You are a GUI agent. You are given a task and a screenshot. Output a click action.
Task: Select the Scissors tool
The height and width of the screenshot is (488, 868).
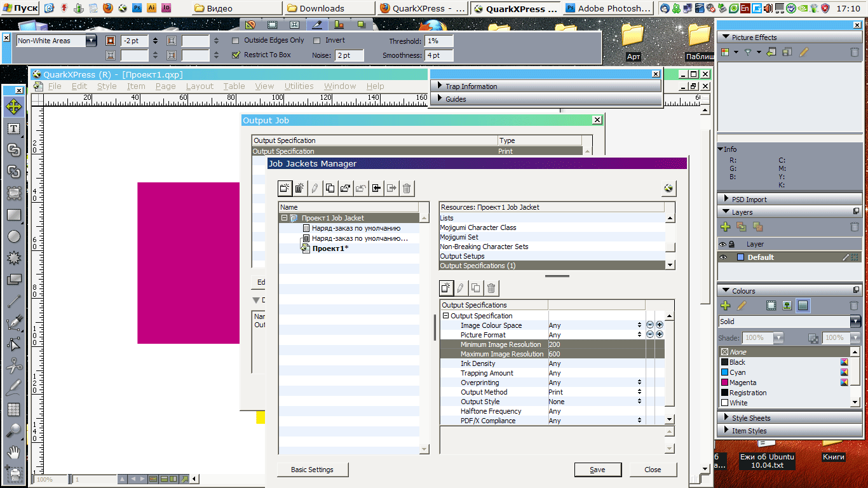click(x=13, y=366)
